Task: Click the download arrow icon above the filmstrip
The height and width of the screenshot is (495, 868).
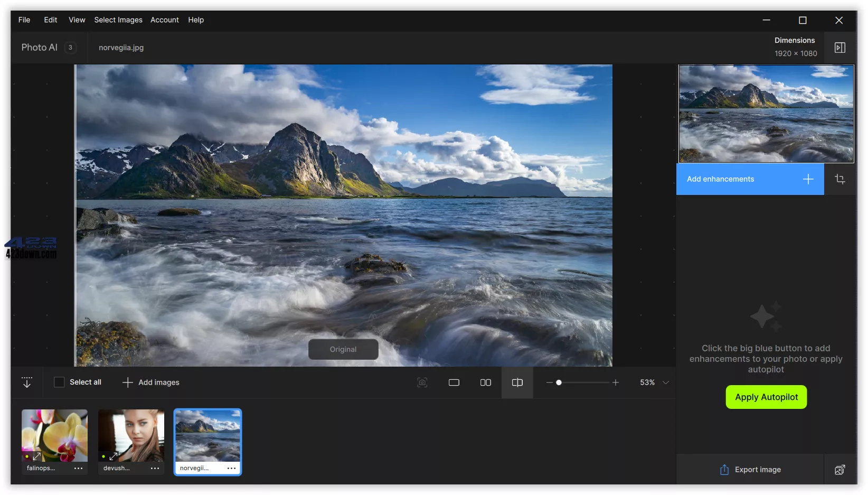Action: coord(26,382)
